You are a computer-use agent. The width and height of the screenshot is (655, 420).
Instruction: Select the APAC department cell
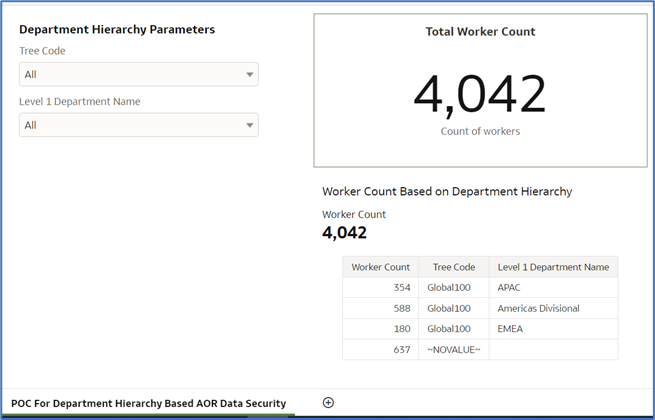click(509, 287)
